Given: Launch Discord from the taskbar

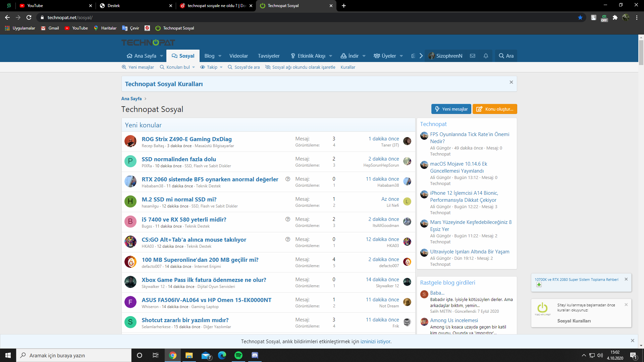Looking at the screenshot, I should [x=255, y=355].
